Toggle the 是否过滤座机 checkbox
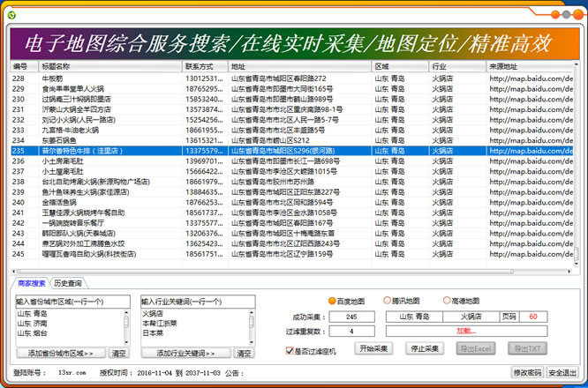Viewport: 588px width, 388px height. 290,350
